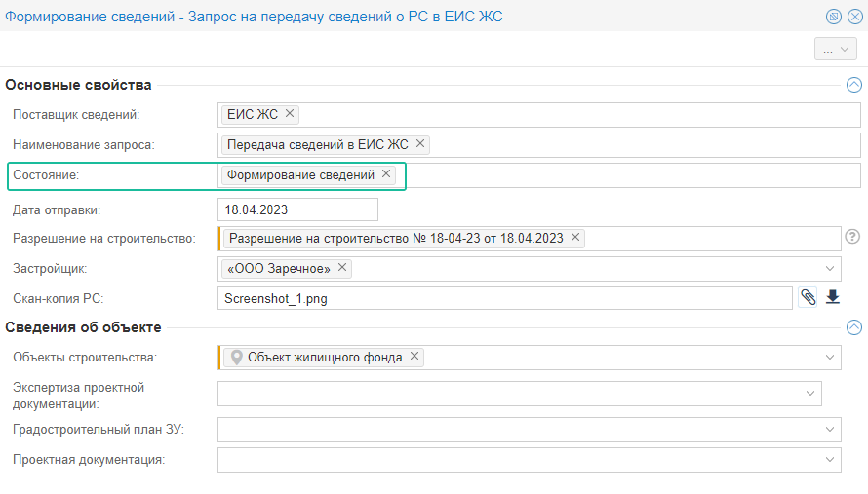
Task: Remove the Передача сведений в ЕИС ЖС tag
Action: (x=420, y=144)
